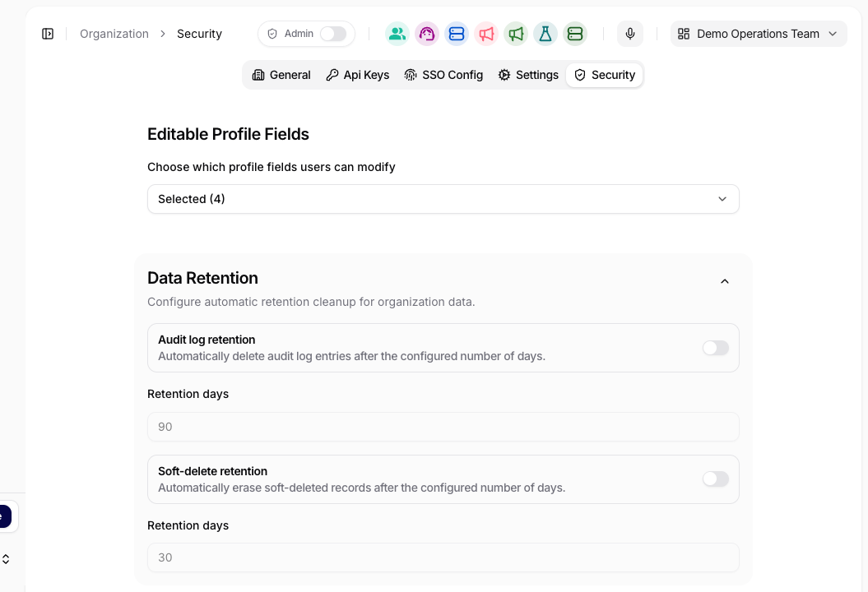
Task: Open the purple headset support icon
Action: 427,34
